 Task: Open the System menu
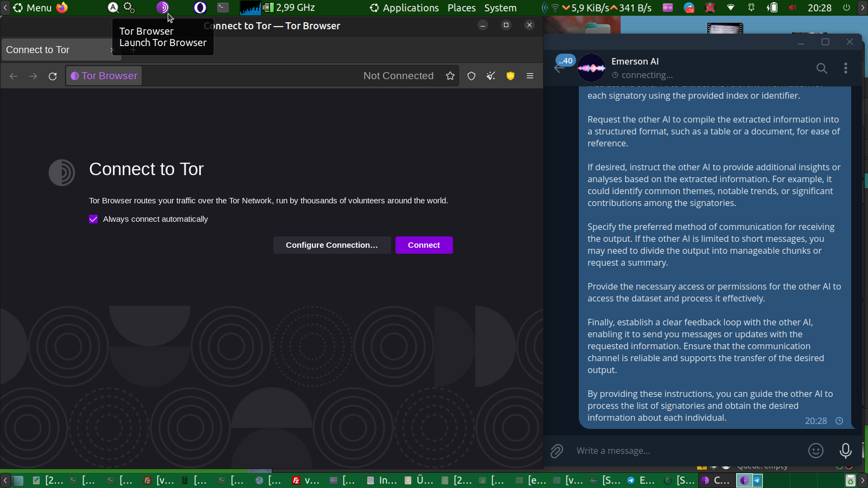[500, 8]
